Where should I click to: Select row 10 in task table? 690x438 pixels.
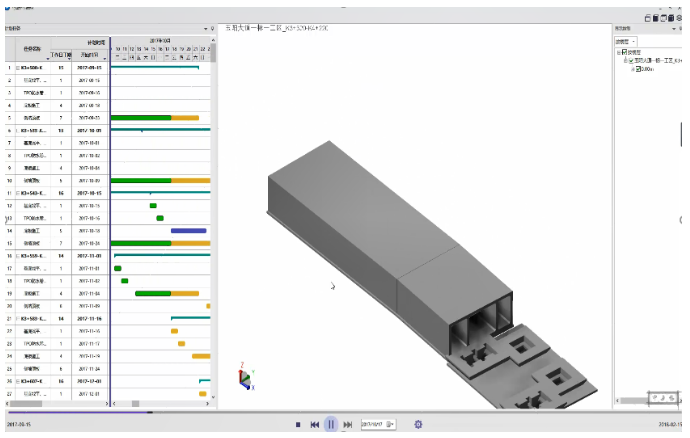coord(57,181)
